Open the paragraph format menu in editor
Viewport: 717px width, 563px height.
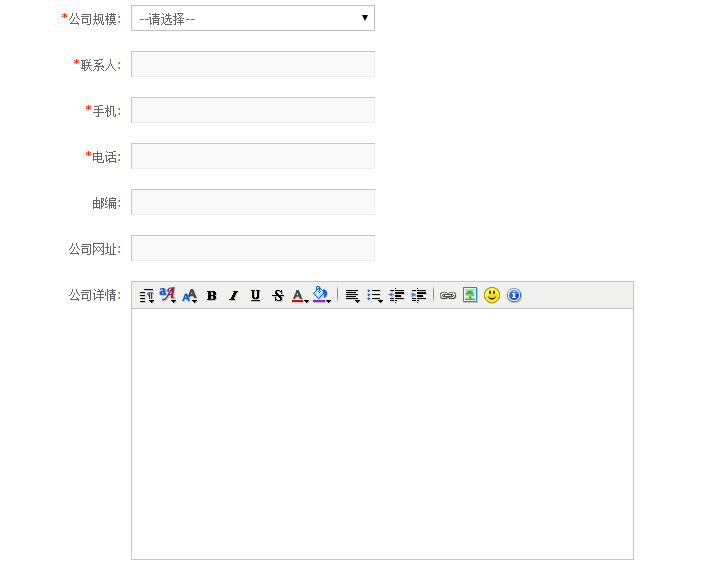click(146, 295)
